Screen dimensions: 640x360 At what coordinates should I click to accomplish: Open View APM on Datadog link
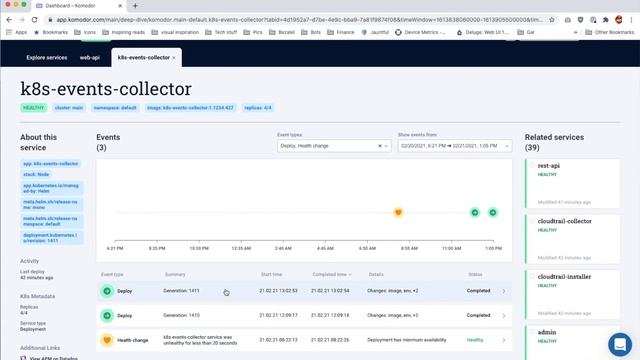pyautogui.click(x=53, y=358)
